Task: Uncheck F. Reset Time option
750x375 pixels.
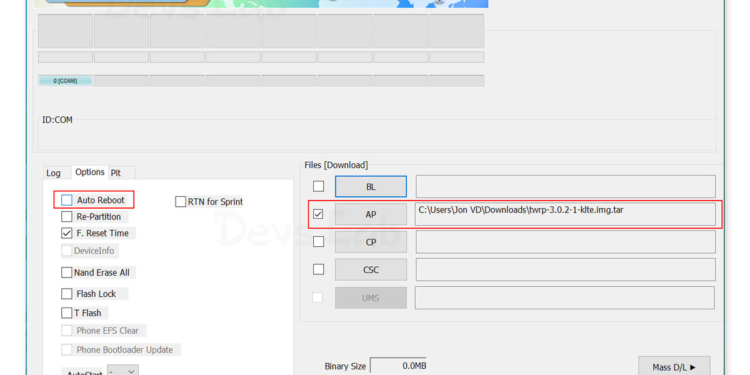Action: [x=66, y=233]
